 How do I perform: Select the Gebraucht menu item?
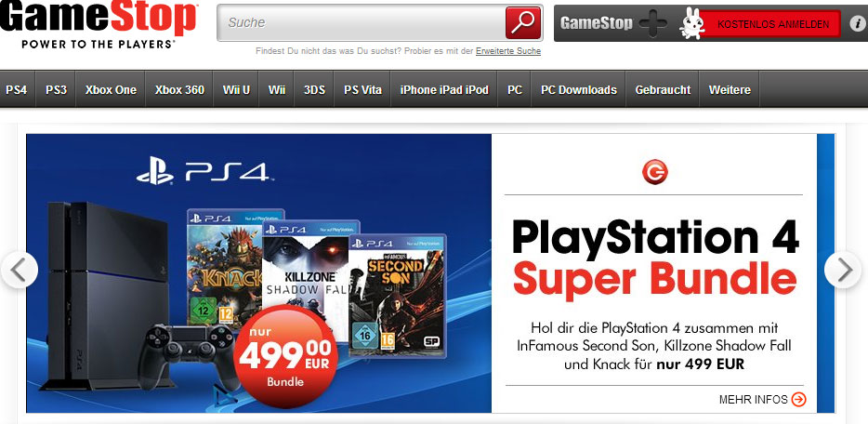(x=663, y=89)
